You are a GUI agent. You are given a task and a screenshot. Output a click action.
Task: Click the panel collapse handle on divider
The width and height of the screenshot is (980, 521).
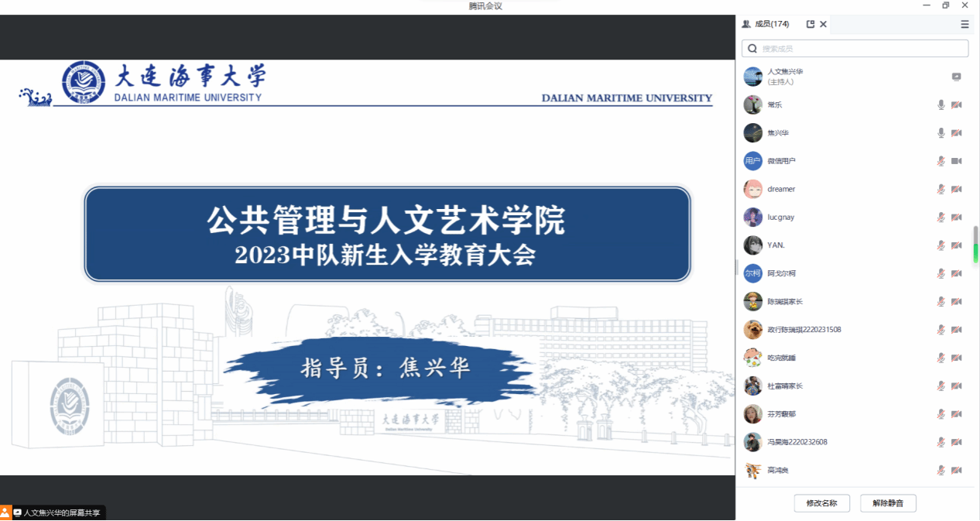click(x=737, y=267)
